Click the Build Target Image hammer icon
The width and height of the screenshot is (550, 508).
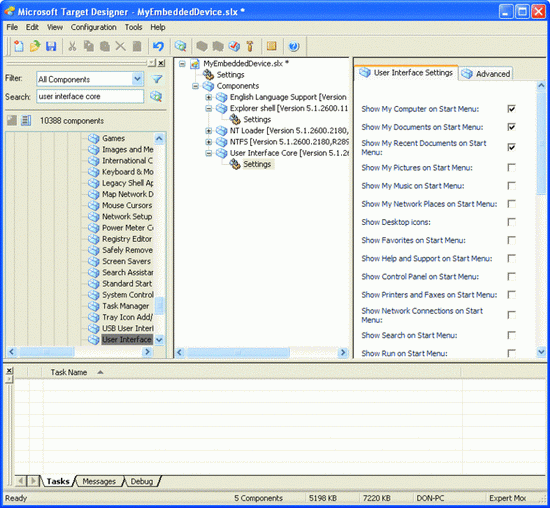click(250, 46)
